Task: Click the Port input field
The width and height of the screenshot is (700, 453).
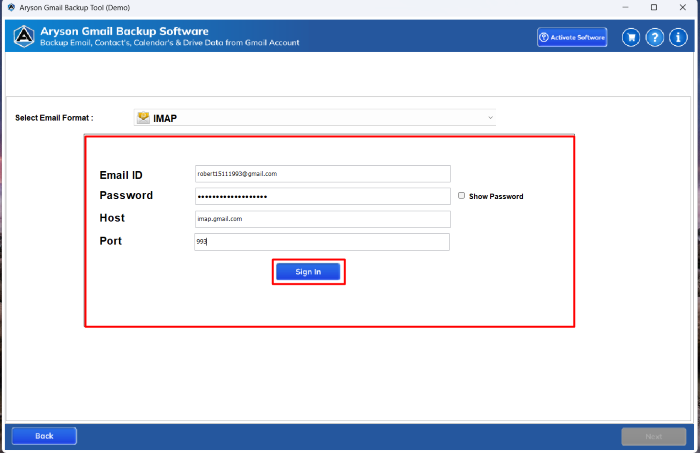Action: point(322,242)
